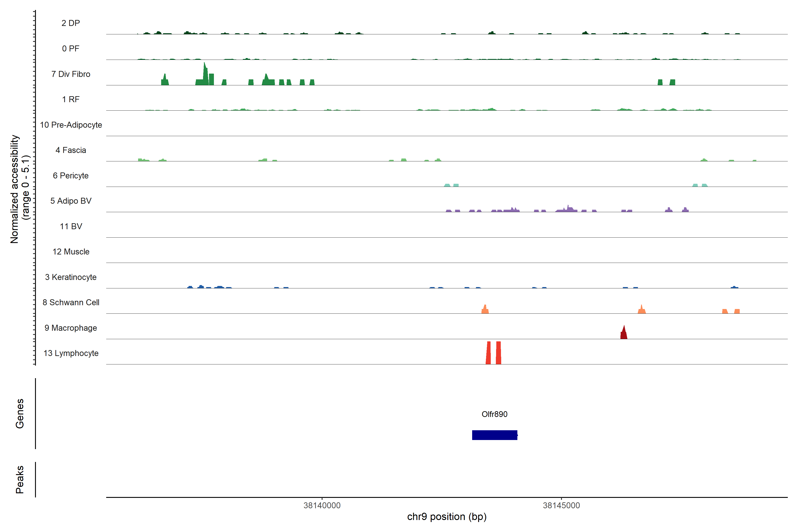Click the Genes panel label
This screenshot has height=532, width=798.
(x=20, y=414)
